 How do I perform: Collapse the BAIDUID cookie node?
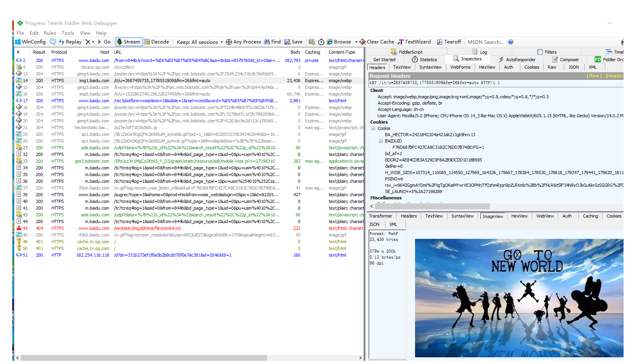381,141
